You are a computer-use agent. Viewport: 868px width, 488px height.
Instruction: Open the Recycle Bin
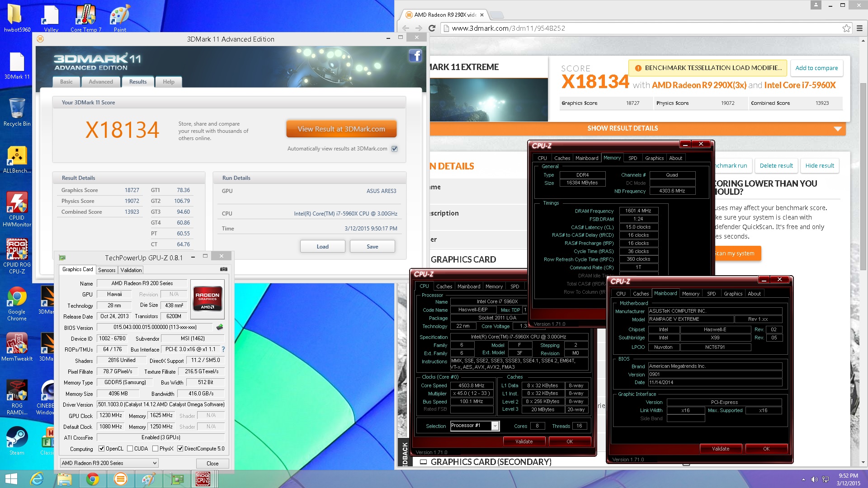point(17,112)
